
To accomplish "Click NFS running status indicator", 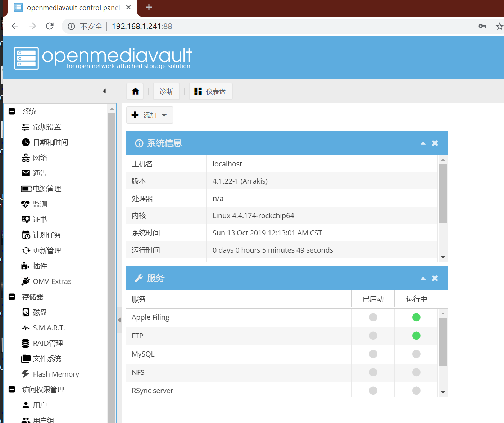I will pyautogui.click(x=416, y=372).
